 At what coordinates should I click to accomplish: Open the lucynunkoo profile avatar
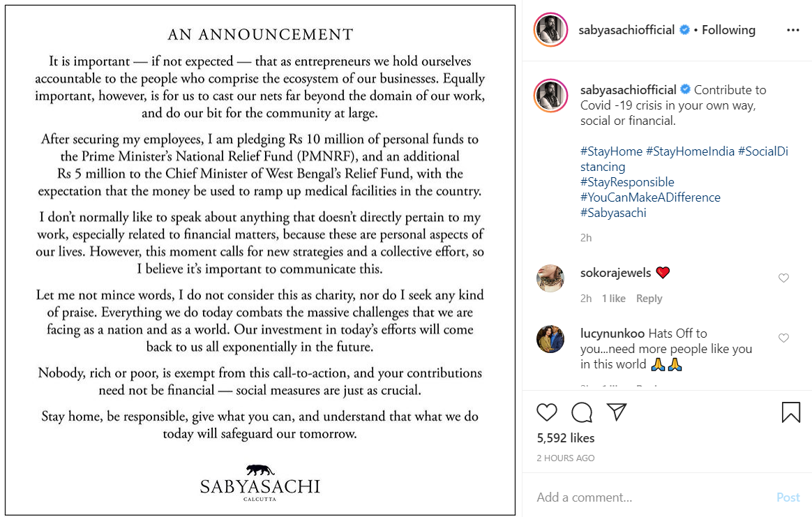pyautogui.click(x=550, y=339)
